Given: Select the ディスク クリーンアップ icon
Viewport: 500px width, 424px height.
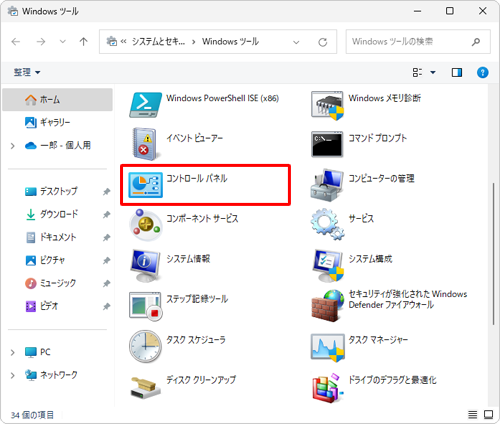Looking at the screenshot, I should [x=145, y=387].
